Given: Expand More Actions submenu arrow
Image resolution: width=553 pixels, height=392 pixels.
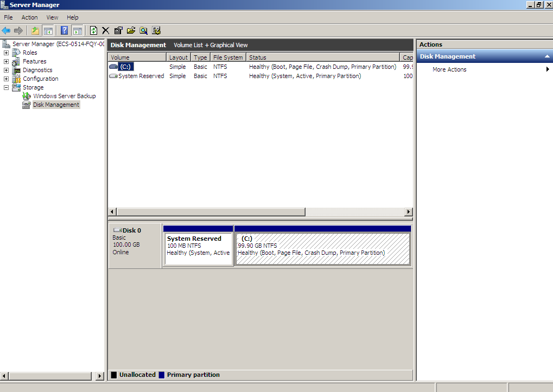Looking at the screenshot, I should 548,69.
